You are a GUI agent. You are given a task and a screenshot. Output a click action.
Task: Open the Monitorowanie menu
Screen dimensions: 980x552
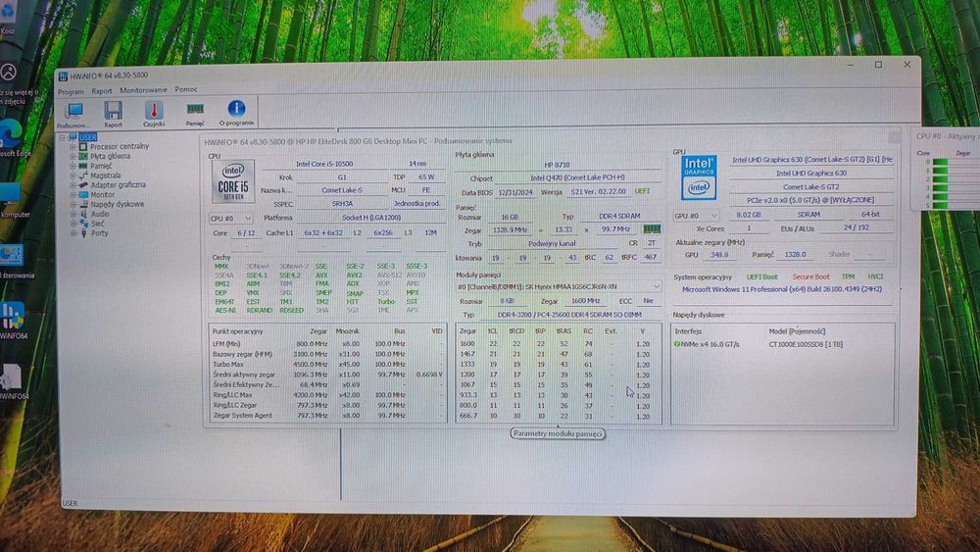pos(143,90)
